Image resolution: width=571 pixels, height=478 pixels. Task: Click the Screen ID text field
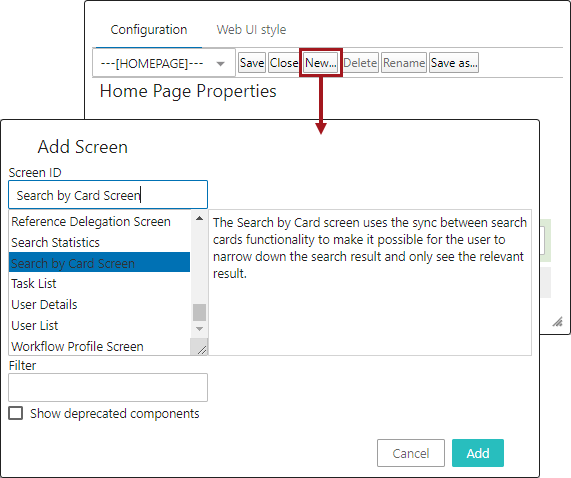108,195
